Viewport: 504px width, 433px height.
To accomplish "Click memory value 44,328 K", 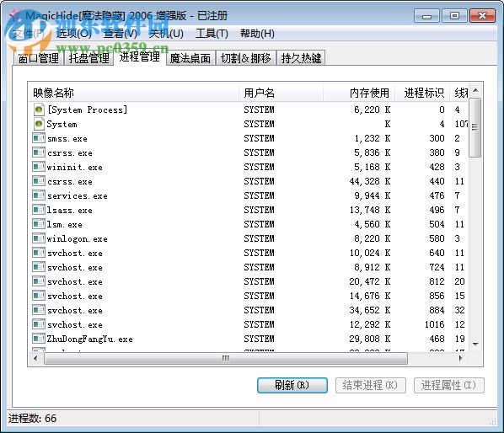I will pos(370,181).
